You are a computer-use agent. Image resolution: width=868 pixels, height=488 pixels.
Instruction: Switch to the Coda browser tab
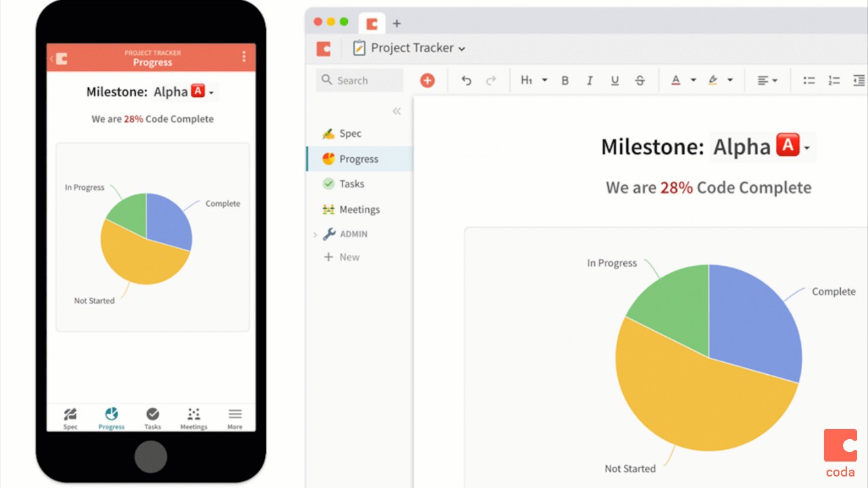click(372, 22)
